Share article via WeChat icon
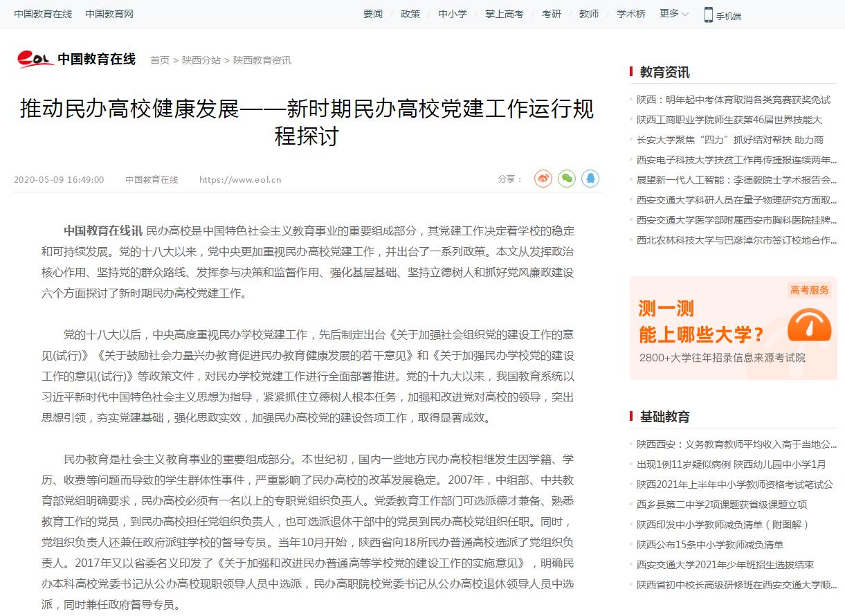845x616 pixels. (x=567, y=179)
